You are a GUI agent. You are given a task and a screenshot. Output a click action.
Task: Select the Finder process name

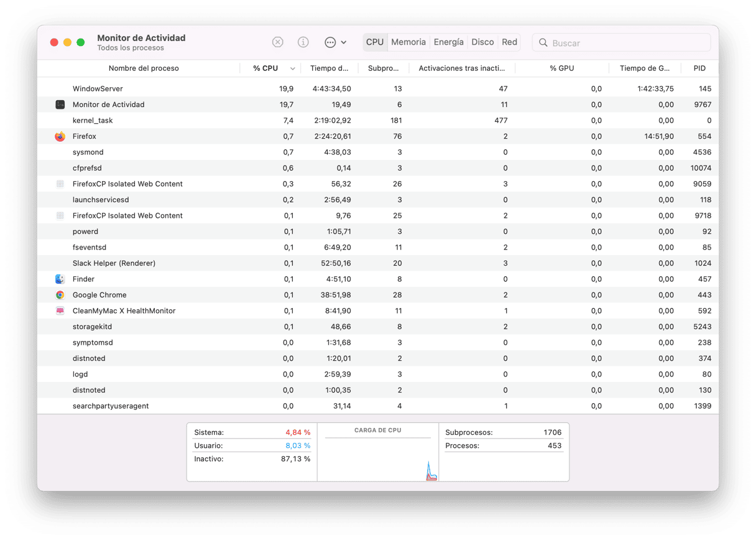point(83,279)
